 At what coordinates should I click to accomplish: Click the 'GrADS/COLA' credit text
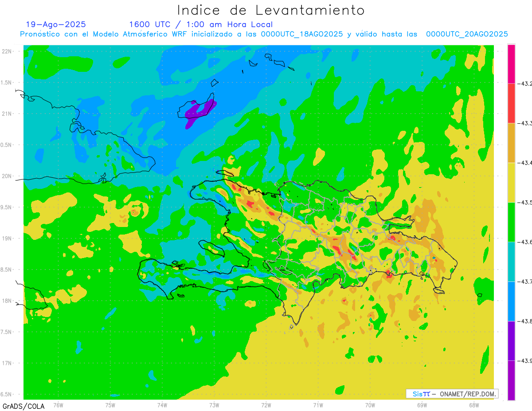click(23, 406)
